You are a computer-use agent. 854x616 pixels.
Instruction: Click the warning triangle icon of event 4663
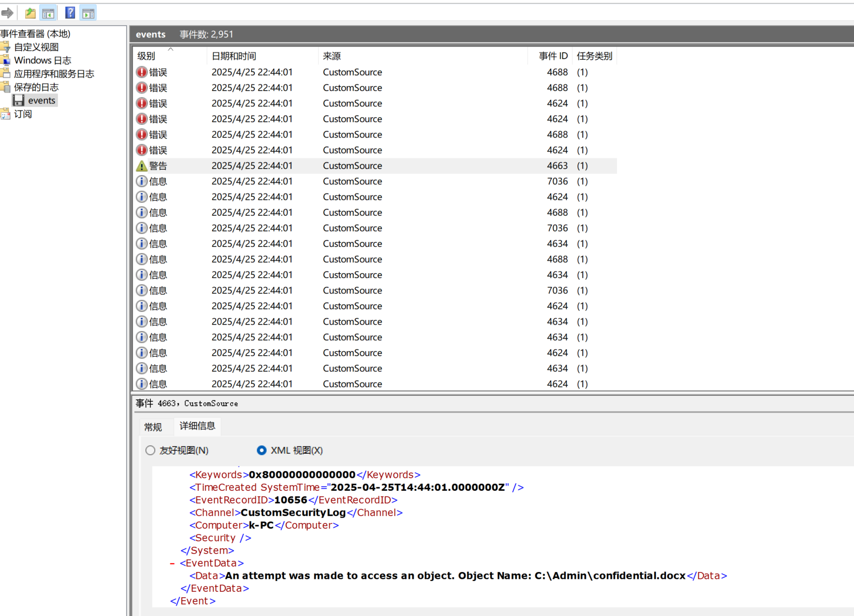pos(142,166)
